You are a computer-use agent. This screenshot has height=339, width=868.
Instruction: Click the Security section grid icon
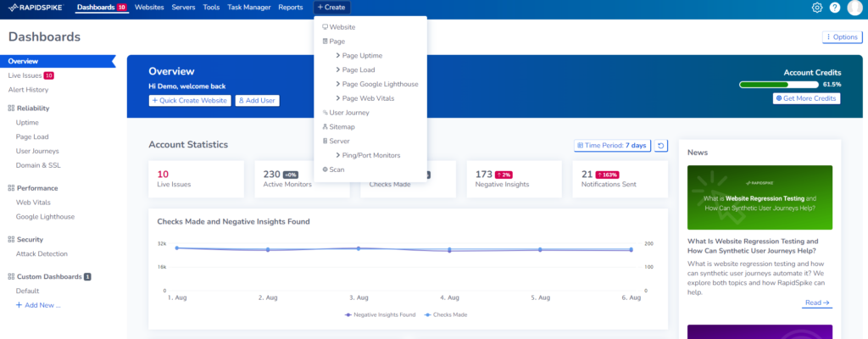pos(11,240)
